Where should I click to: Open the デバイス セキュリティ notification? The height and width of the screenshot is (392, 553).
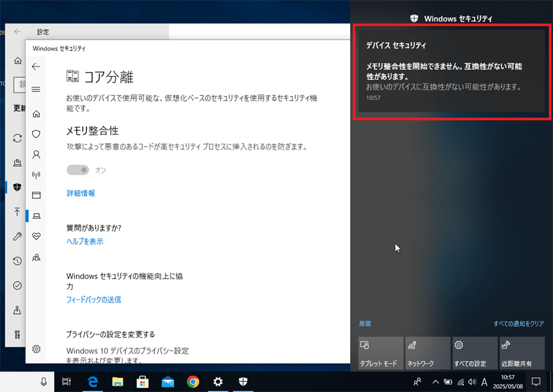[x=451, y=72]
